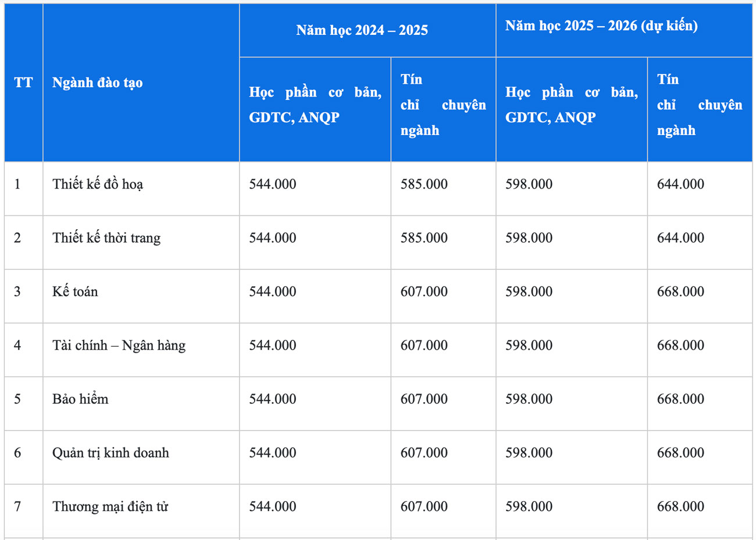Click 607.000 in the Bảo hiểm row

tap(424, 399)
